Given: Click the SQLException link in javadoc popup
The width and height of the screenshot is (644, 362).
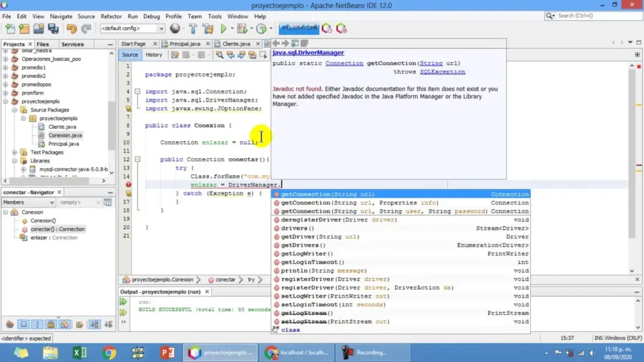Looking at the screenshot, I should tap(442, 72).
